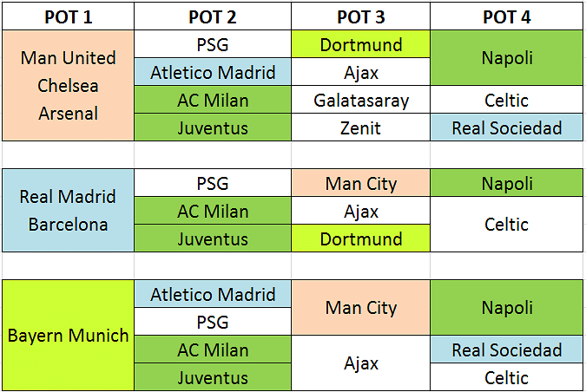Select the yellow Dortmund cell in the top group
The height and width of the screenshot is (392, 586).
[x=360, y=44]
